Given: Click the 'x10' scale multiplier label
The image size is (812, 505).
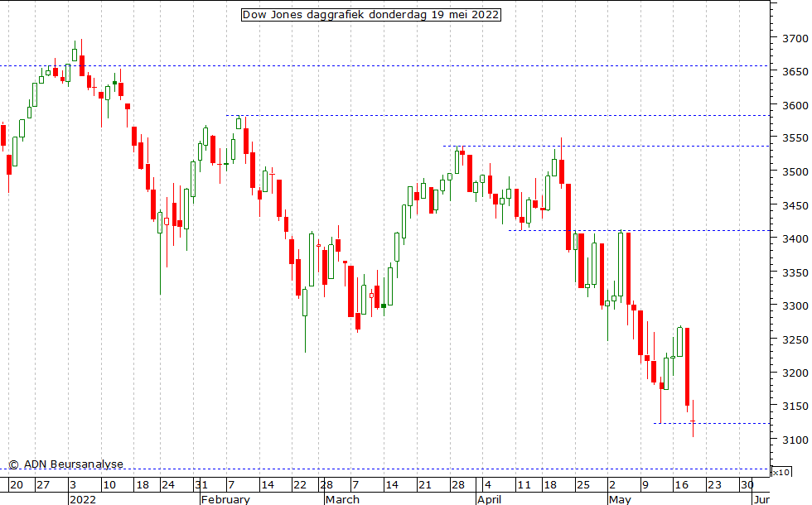Looking at the screenshot, I should coord(781,472).
